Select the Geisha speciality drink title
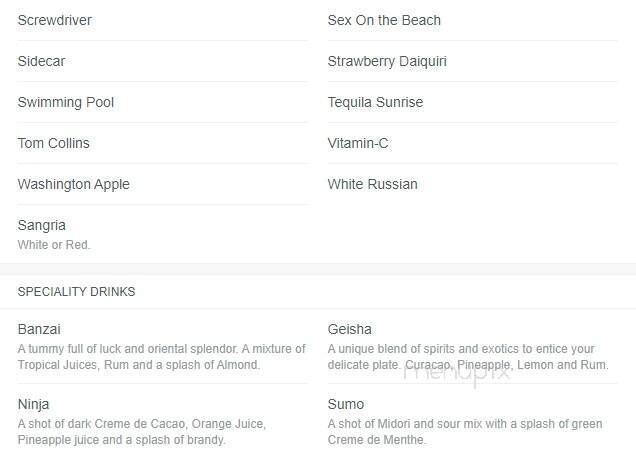Image resolution: width=636 pixels, height=455 pixels. click(349, 329)
